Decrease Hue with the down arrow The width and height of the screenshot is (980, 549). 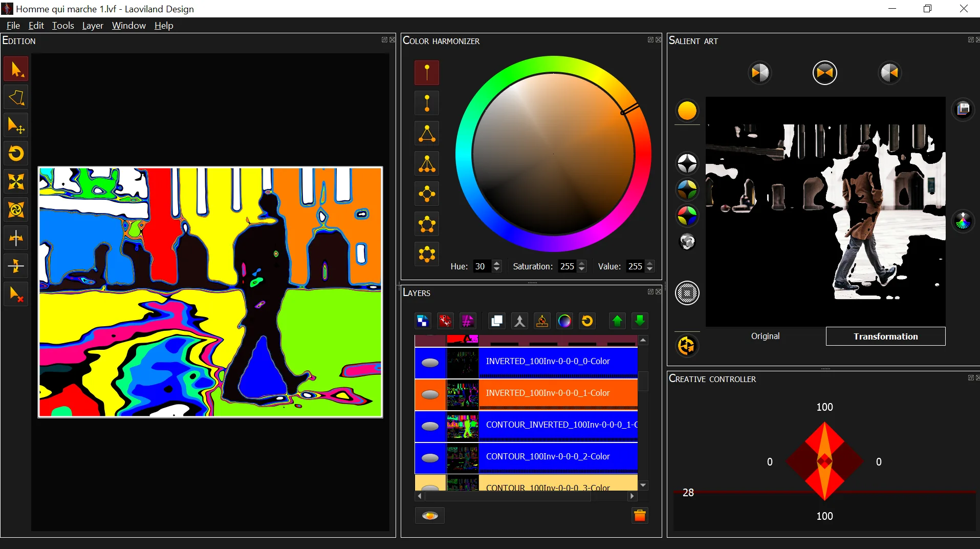click(x=496, y=269)
